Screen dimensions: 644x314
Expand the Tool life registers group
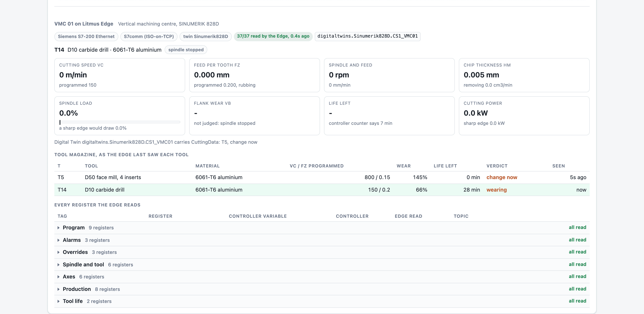point(322,301)
